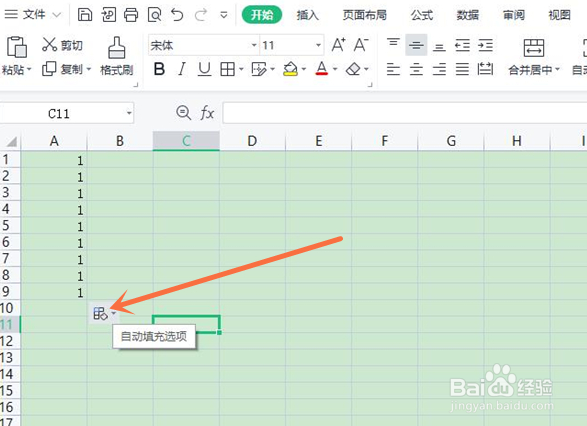Open the 审阅 tab
The image size is (587, 426).
pyautogui.click(x=514, y=15)
